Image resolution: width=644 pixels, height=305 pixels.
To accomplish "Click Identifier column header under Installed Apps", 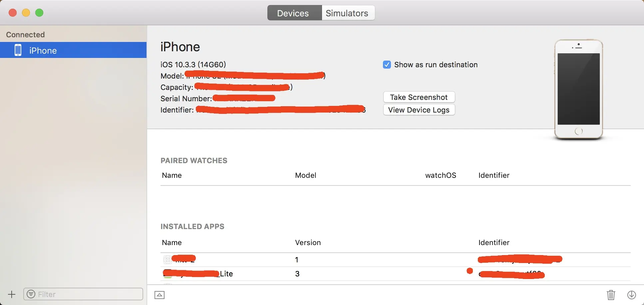I will [494, 243].
